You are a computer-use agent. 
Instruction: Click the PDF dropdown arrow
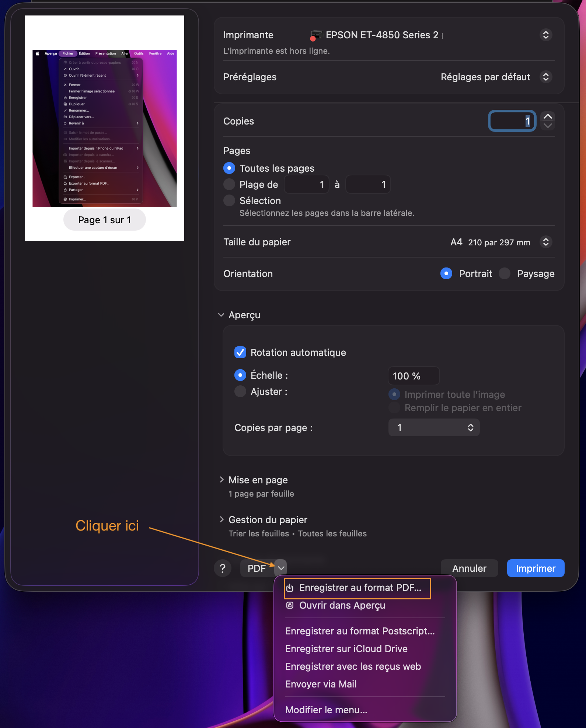tap(281, 568)
